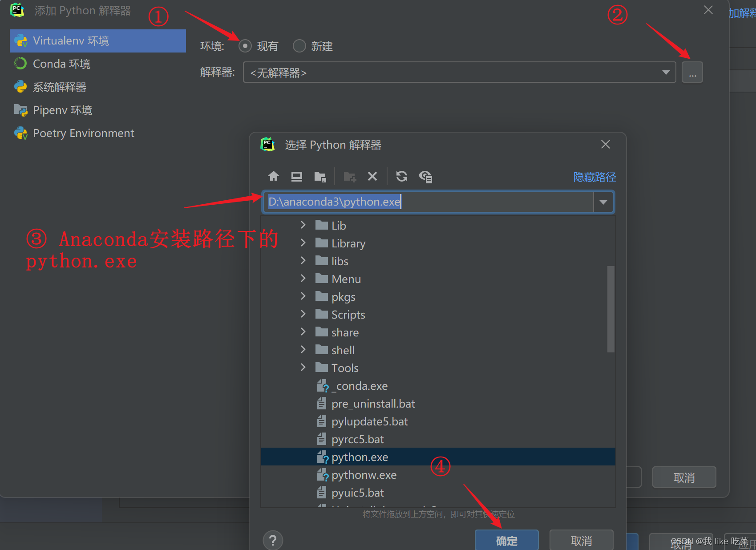Open help with question mark button
This screenshot has width=756, height=550.
(x=273, y=541)
